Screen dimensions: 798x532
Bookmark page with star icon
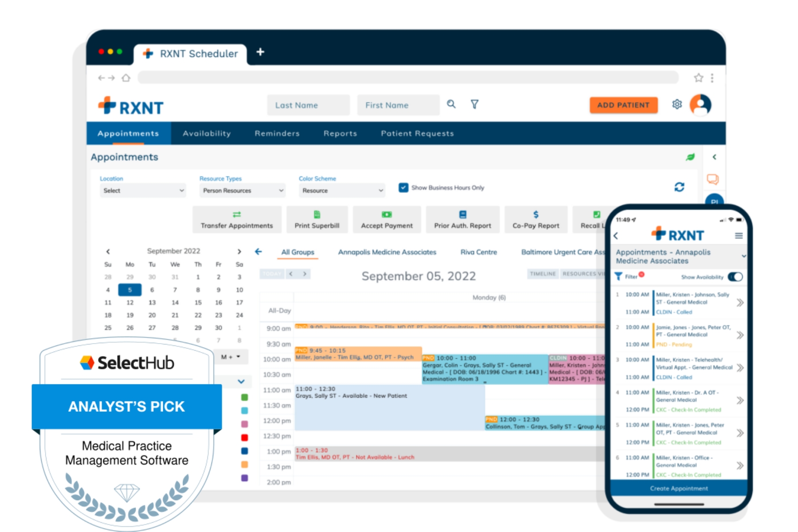[699, 78]
